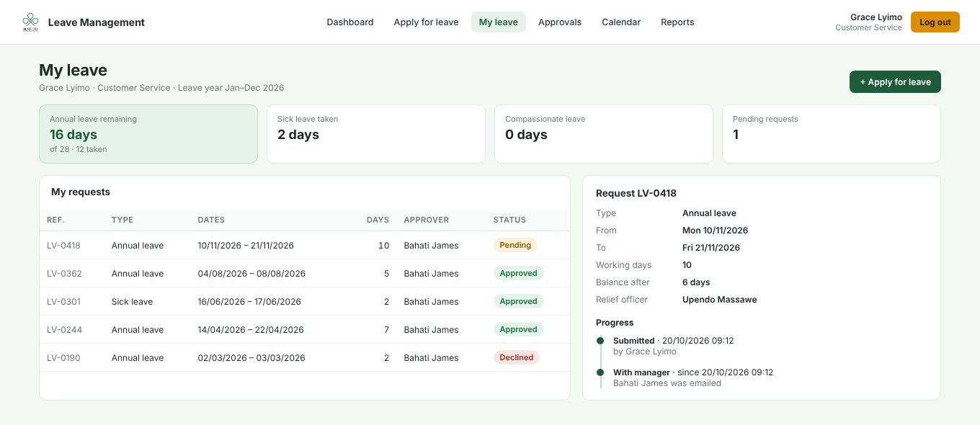
Task: Click the APPROVER column header
Action: 427,220
